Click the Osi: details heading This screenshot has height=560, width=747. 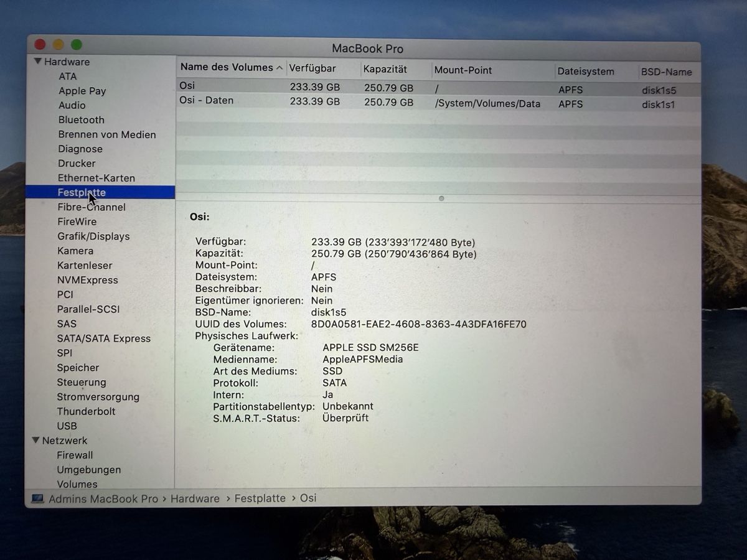coord(200,217)
